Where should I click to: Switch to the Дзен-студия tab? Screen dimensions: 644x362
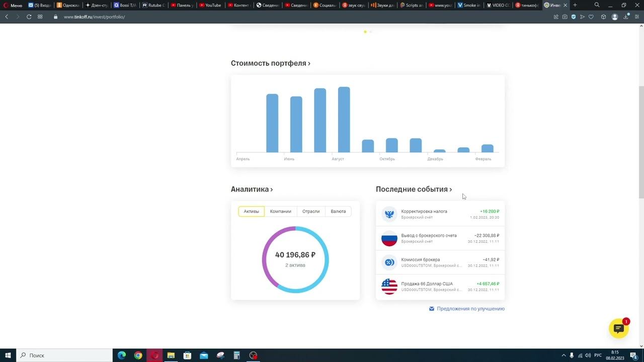[x=96, y=5]
